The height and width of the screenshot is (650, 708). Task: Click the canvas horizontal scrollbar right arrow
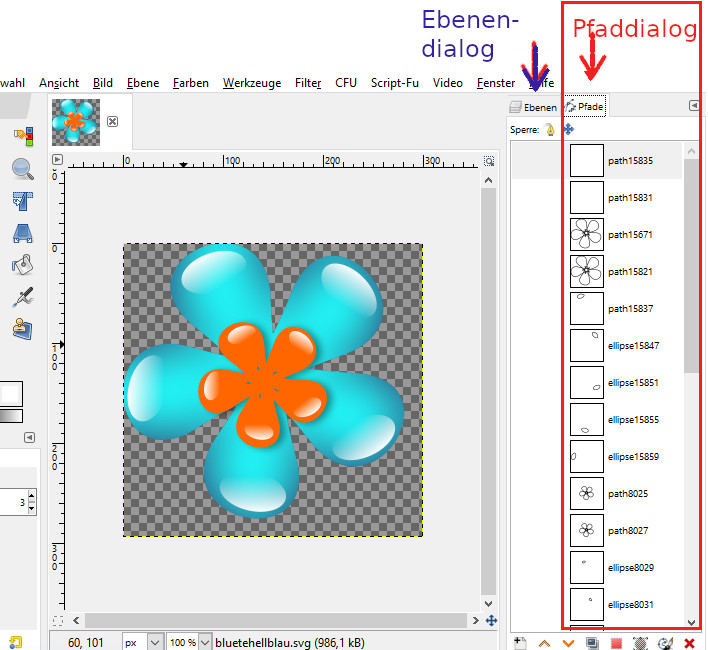pos(475,621)
